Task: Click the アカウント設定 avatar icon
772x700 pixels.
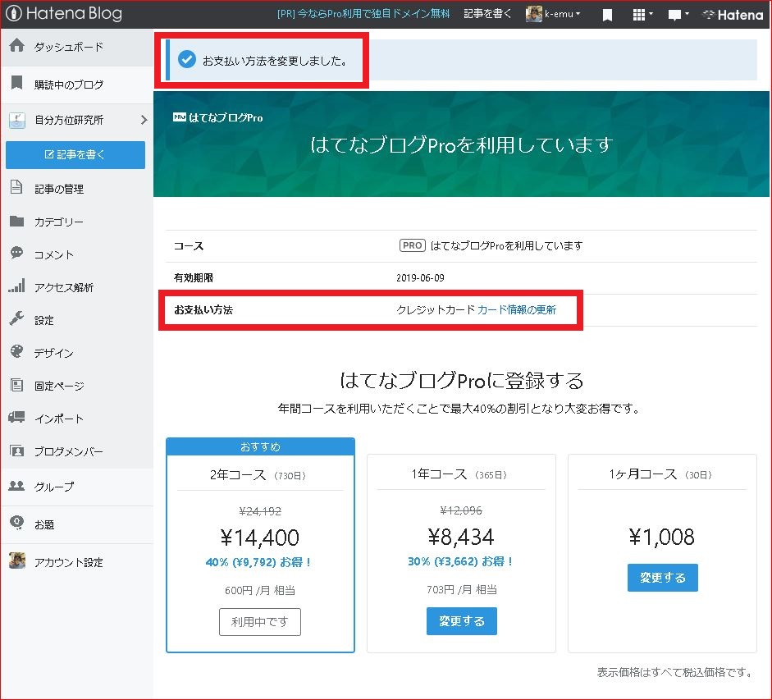Action: [17, 560]
